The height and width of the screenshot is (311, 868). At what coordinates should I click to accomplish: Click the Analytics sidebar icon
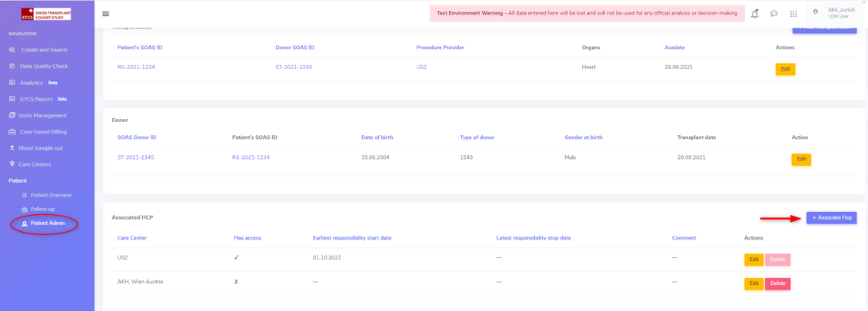click(x=12, y=82)
